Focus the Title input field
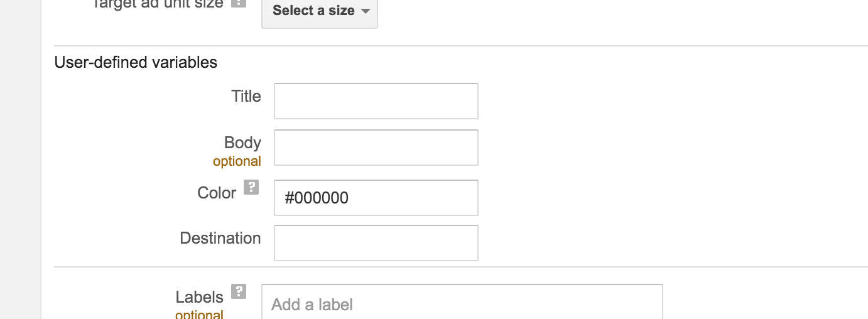Viewport: 868px width, 319px height. click(376, 101)
